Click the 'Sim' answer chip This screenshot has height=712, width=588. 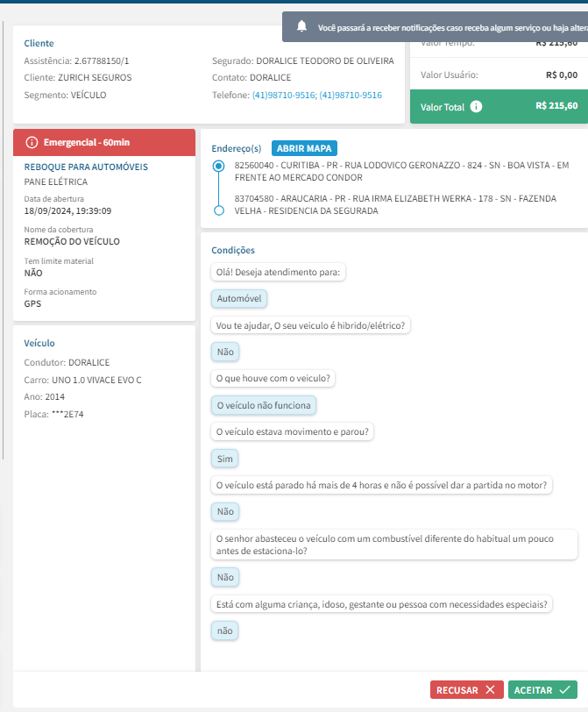(x=226, y=459)
